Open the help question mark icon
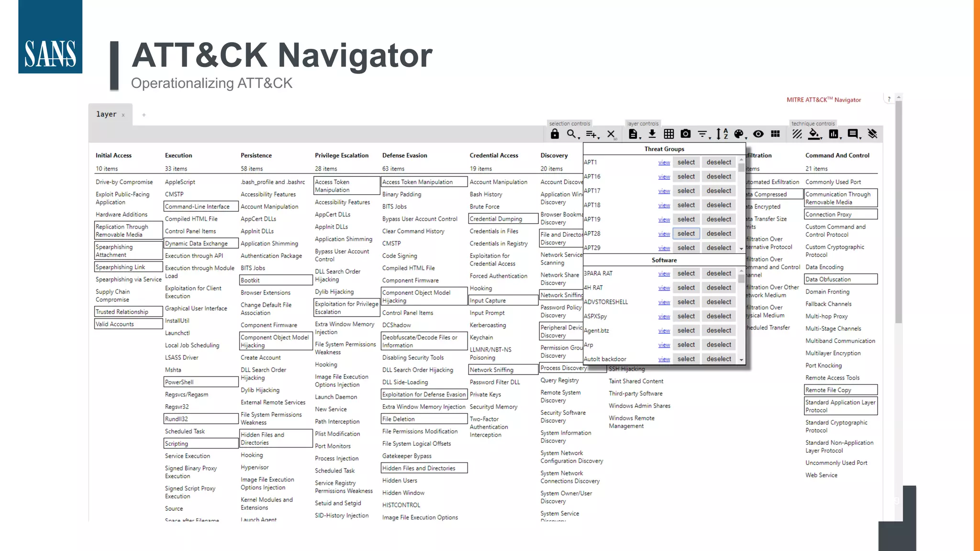980x551 pixels. click(x=889, y=99)
